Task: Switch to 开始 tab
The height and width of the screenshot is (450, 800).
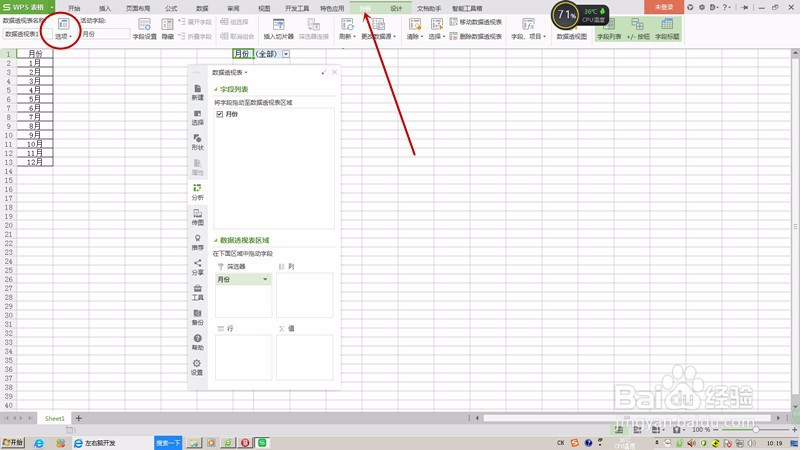Action: (x=74, y=8)
